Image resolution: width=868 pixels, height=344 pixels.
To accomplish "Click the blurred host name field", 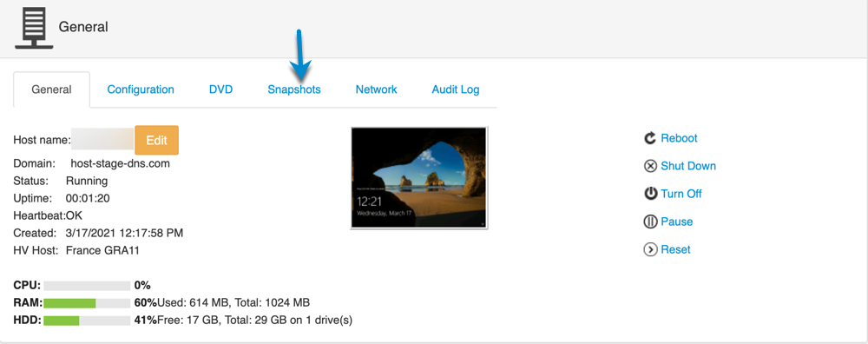I will point(102,140).
